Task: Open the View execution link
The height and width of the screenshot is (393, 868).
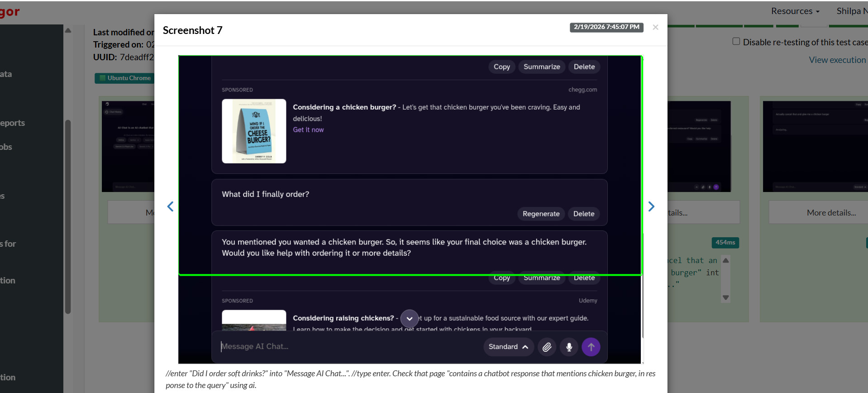Action: click(x=837, y=60)
